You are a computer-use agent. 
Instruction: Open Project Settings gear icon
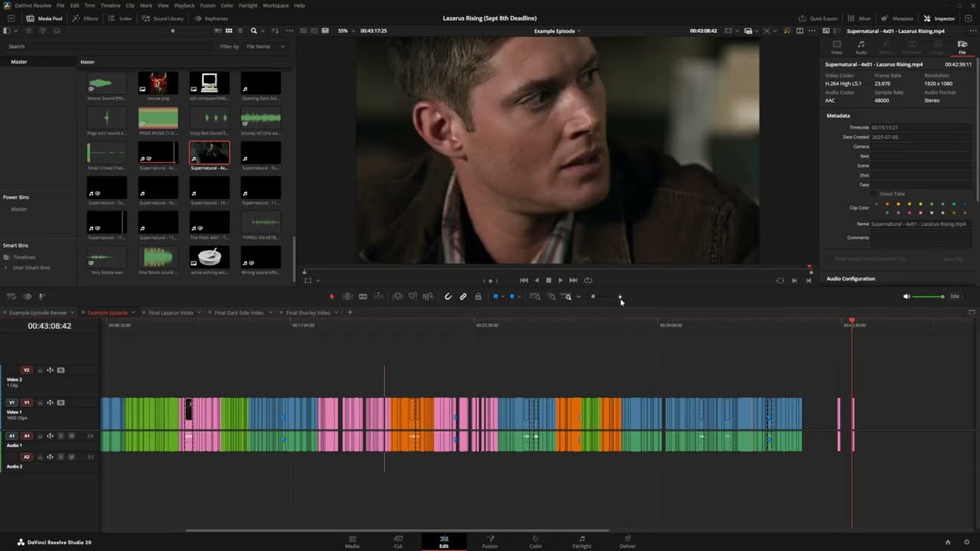click(x=966, y=542)
